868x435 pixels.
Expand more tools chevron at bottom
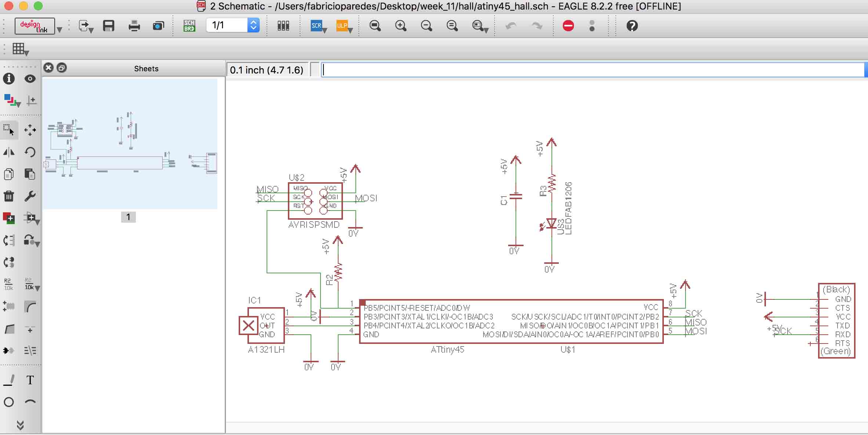20,425
